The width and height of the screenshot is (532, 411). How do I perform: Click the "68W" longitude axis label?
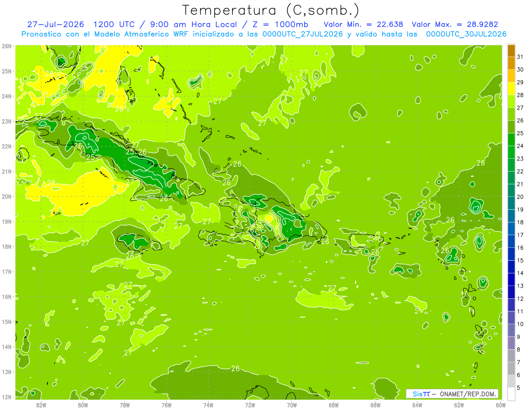click(x=333, y=405)
